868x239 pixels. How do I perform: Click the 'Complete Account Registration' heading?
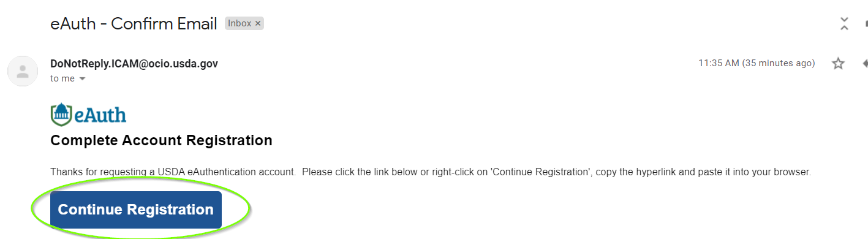161,140
